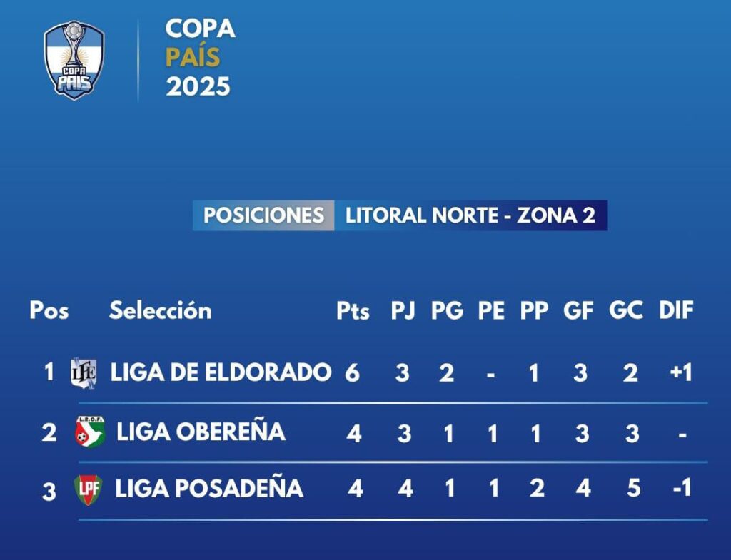Click the Liga Posadeña LPF crest

pos(88,489)
